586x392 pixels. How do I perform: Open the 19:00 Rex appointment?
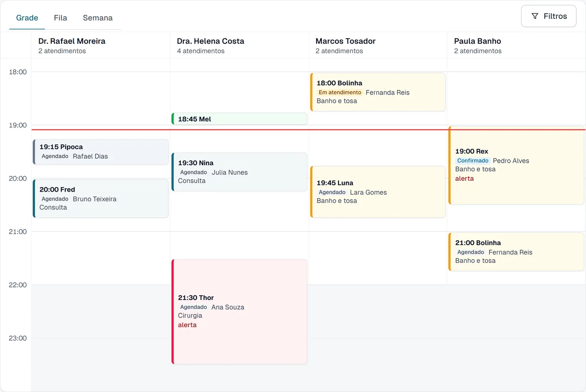coord(517,165)
